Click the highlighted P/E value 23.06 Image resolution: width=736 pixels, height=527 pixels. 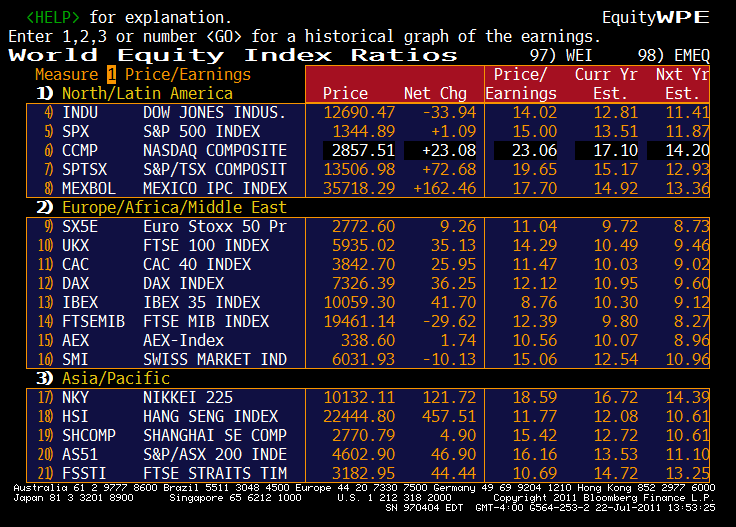[x=525, y=151]
